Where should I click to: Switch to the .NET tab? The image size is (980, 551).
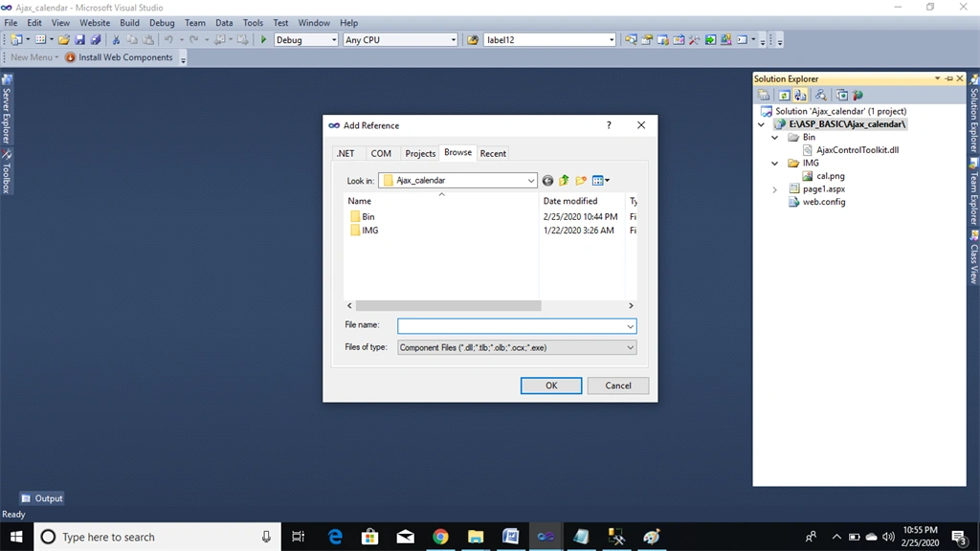coord(345,154)
